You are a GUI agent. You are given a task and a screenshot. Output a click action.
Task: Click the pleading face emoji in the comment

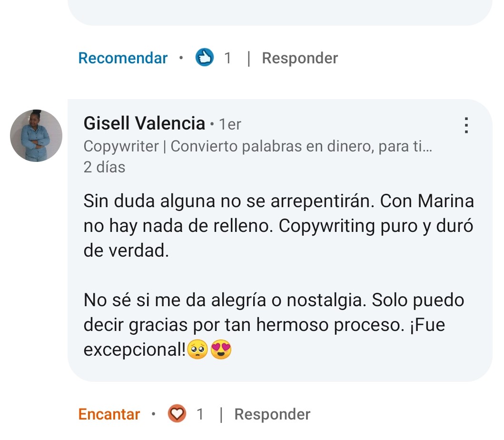[x=198, y=350]
